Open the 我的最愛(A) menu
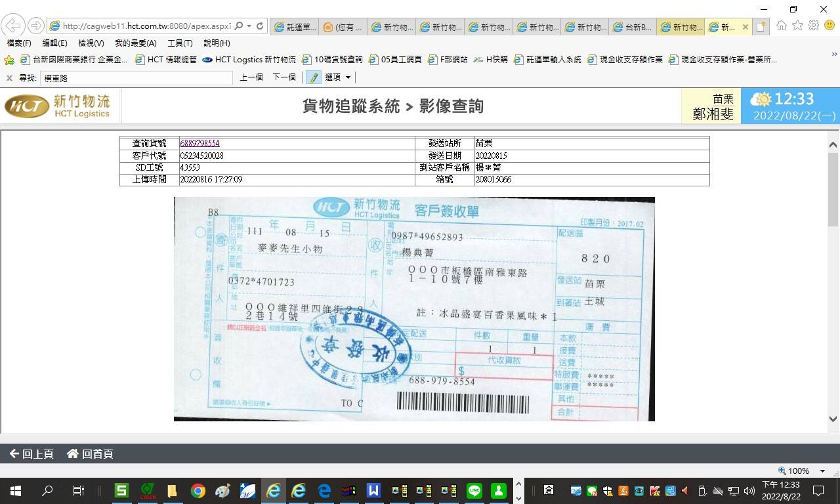Screen dimensions: 840x504 (135, 43)
